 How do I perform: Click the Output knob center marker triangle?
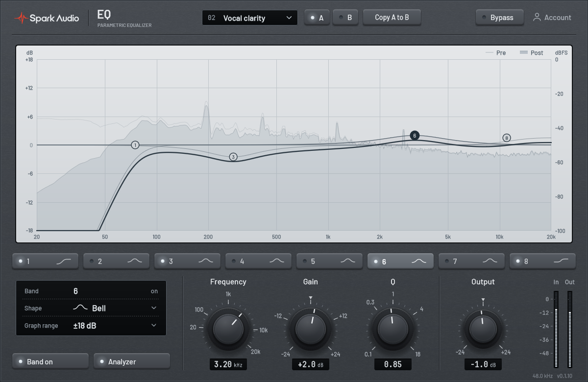tap(483, 299)
